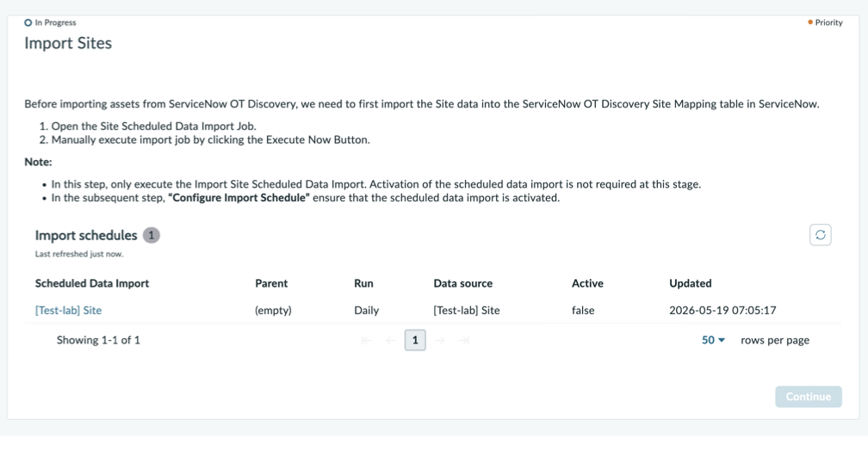
Task: Click the Import schedules count badge
Action: (152, 235)
